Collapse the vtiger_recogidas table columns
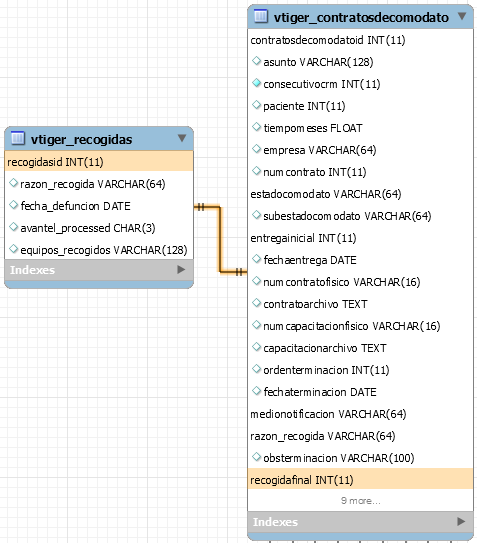The image size is (477, 543). pyautogui.click(x=182, y=138)
